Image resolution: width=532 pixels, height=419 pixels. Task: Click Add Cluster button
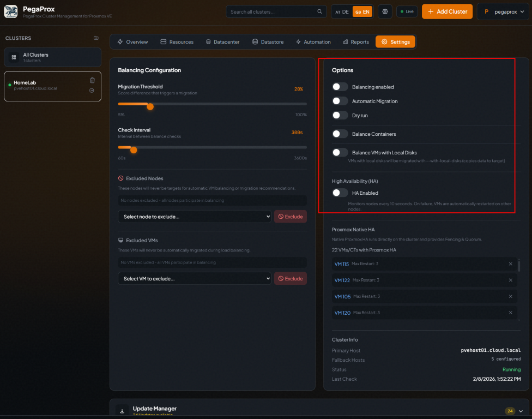tap(447, 11)
